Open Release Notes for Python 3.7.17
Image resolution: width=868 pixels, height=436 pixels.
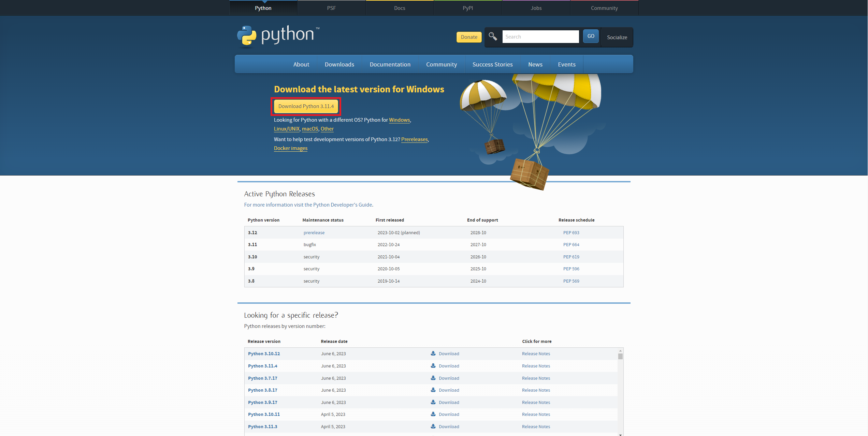tap(536, 378)
